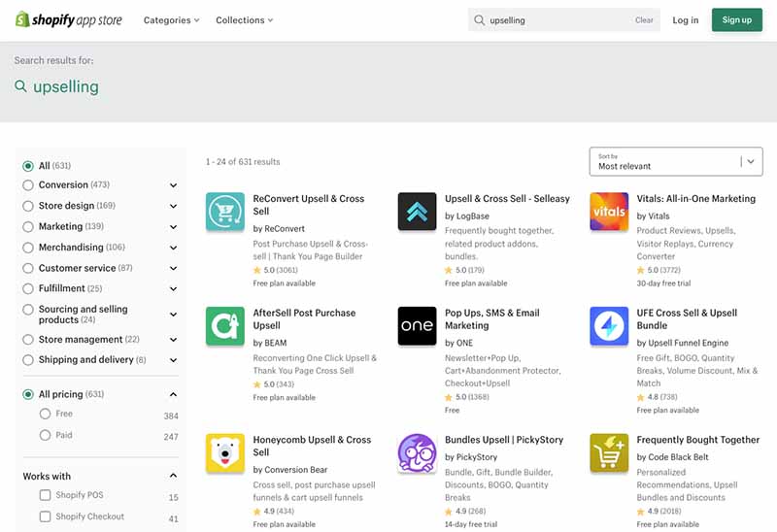Select the Conversion category filter

click(x=28, y=185)
